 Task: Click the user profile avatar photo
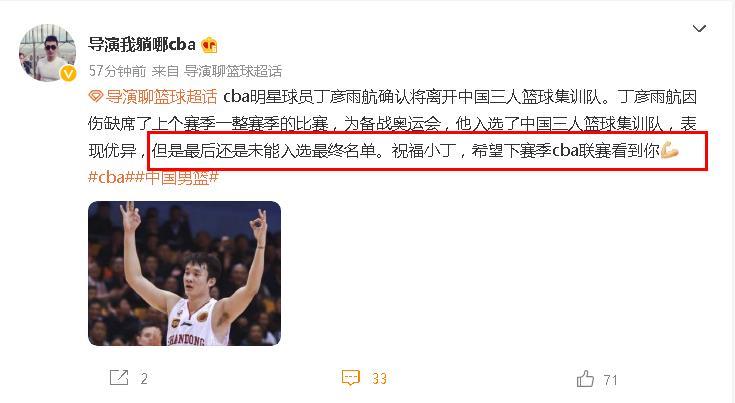(47, 52)
